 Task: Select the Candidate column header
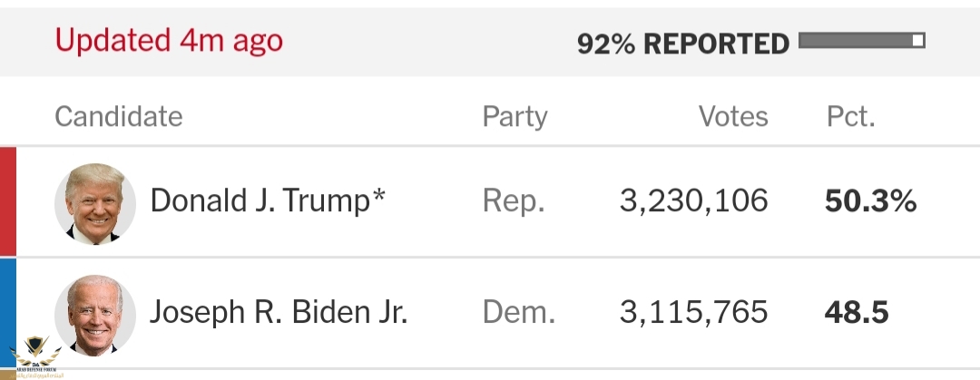pos(119,116)
